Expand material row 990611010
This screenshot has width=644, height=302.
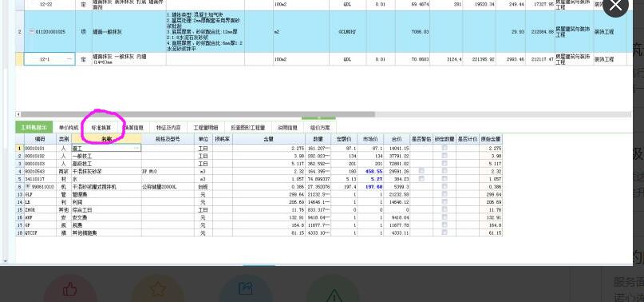pyautogui.click(x=27, y=187)
